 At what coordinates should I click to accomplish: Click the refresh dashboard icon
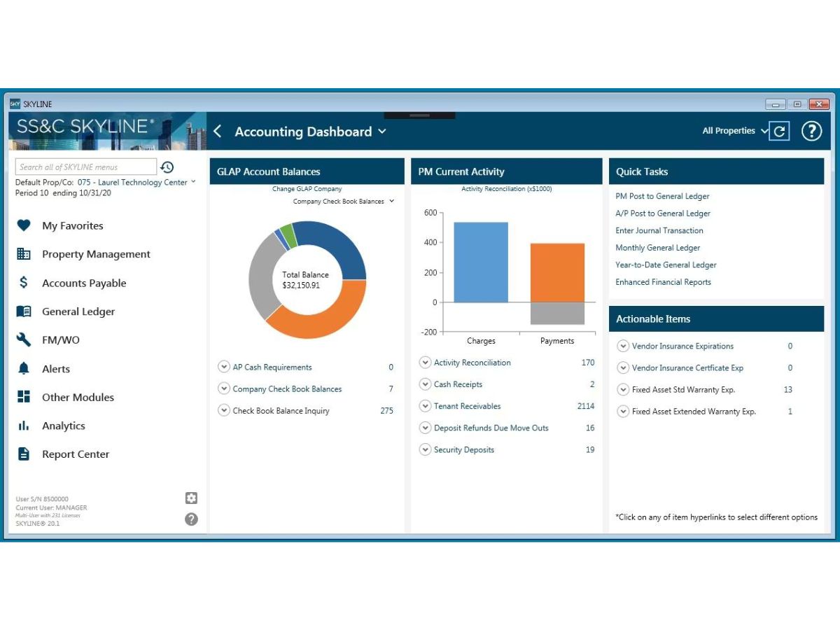(779, 131)
